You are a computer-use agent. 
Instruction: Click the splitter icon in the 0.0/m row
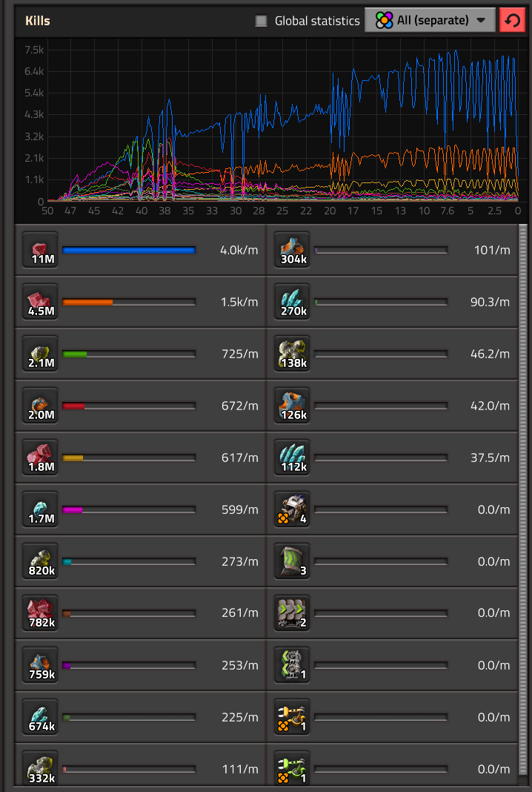(x=293, y=665)
